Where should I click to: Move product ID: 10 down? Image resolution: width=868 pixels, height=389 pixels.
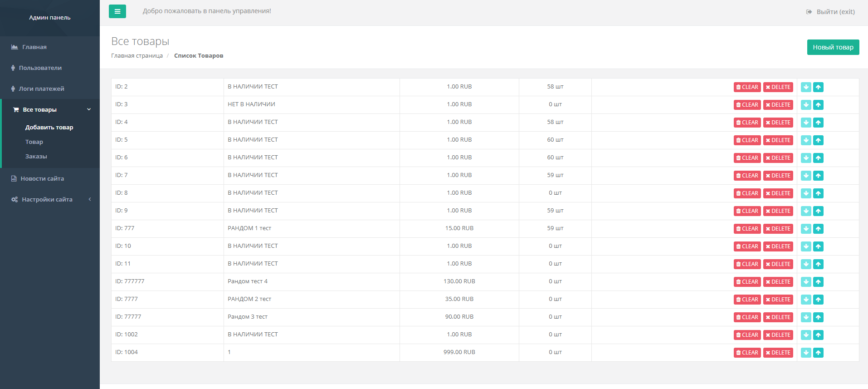point(806,246)
